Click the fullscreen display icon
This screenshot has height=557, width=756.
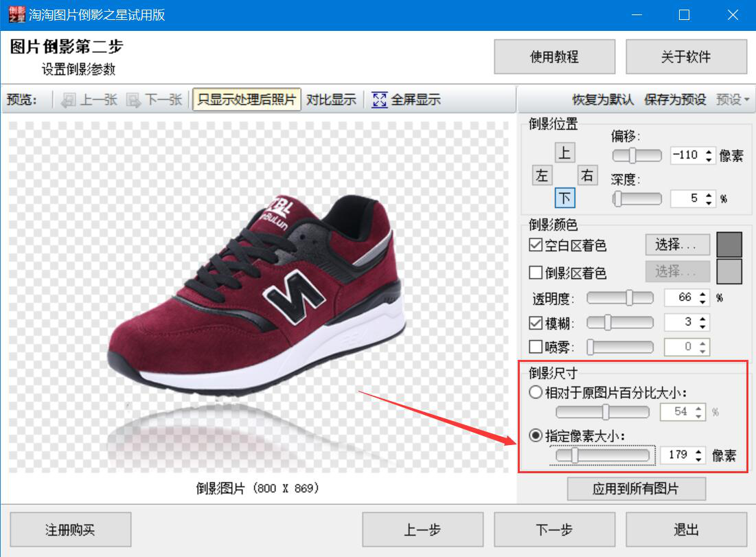379,100
